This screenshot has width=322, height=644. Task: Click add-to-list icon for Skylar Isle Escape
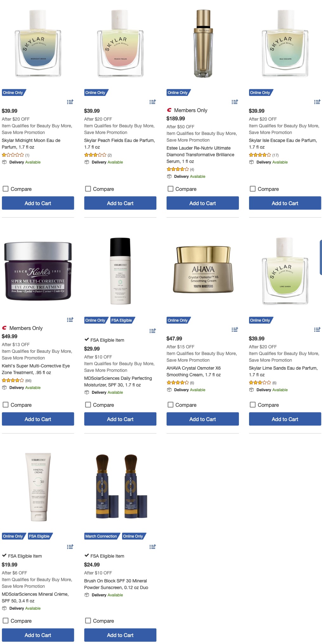click(x=317, y=102)
